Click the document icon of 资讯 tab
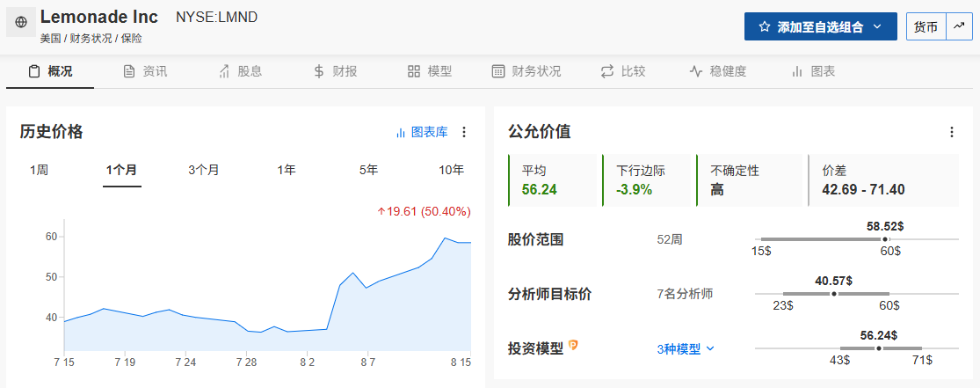The image size is (980, 388). click(x=129, y=71)
